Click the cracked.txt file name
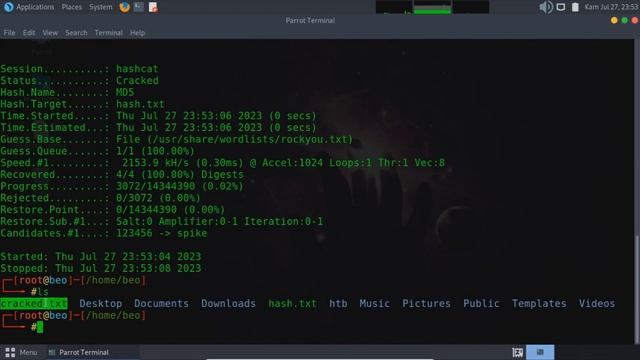The height and width of the screenshot is (360, 640). click(34, 304)
